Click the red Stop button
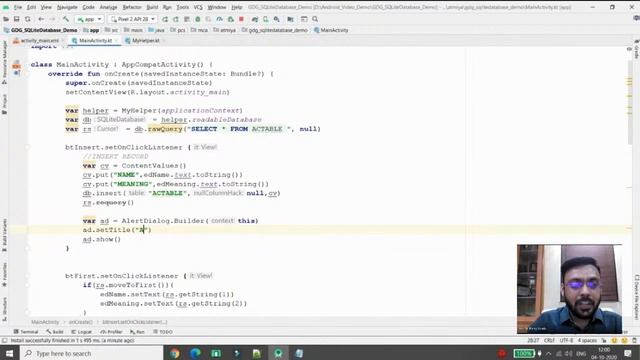This screenshot has width=640, height=360. [x=241, y=19]
